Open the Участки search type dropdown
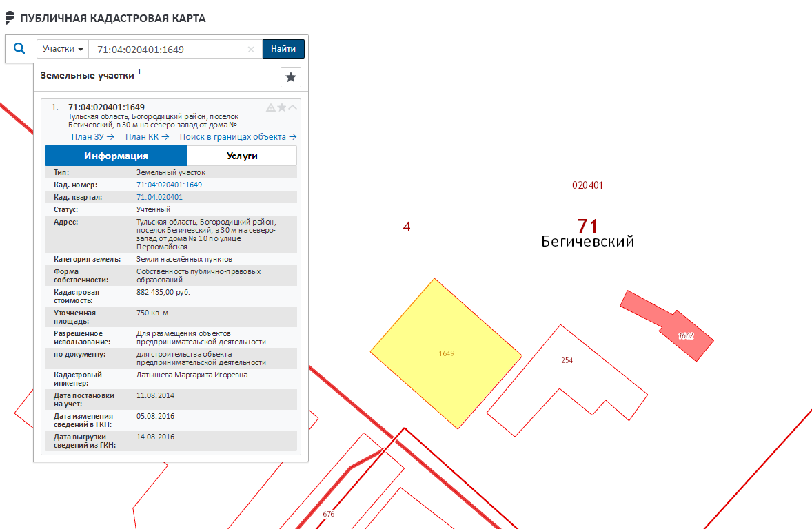This screenshot has height=529, width=812. click(63, 49)
